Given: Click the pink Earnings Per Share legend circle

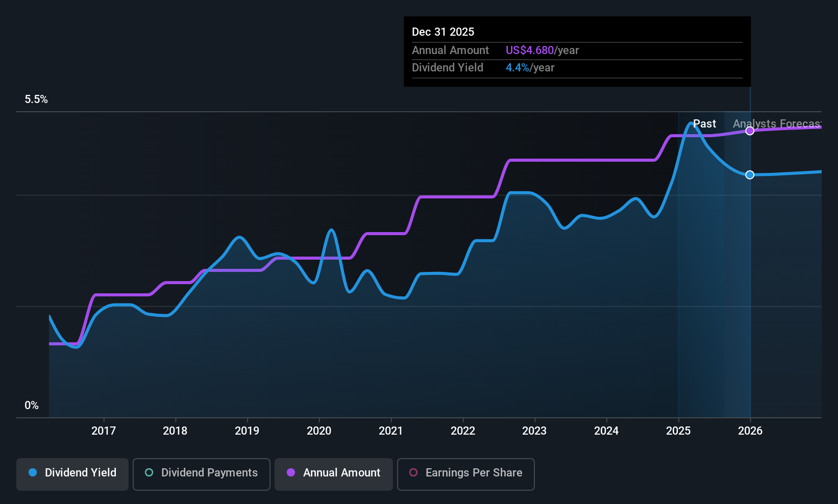Looking at the screenshot, I should pyautogui.click(x=413, y=472).
